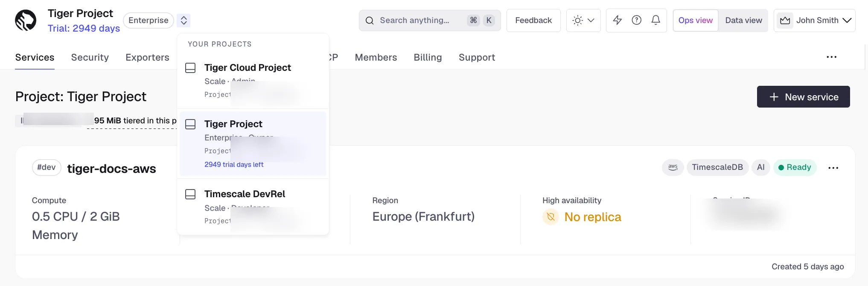Viewport: 868px width, 286px height.
Task: Open the Security tab
Action: (x=90, y=57)
